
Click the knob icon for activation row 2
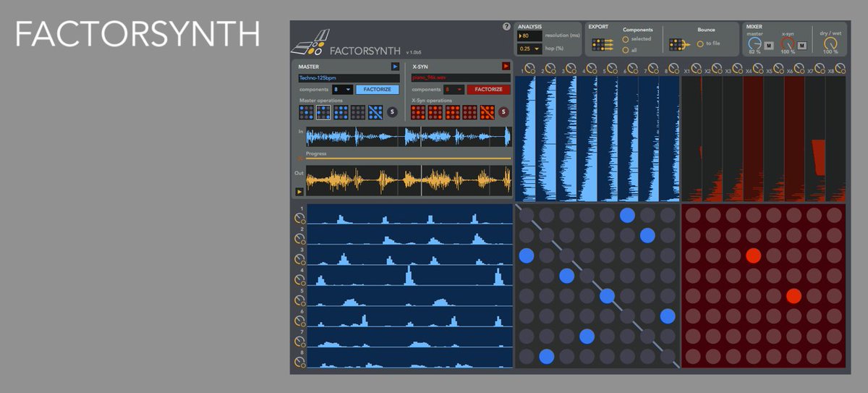(300, 238)
